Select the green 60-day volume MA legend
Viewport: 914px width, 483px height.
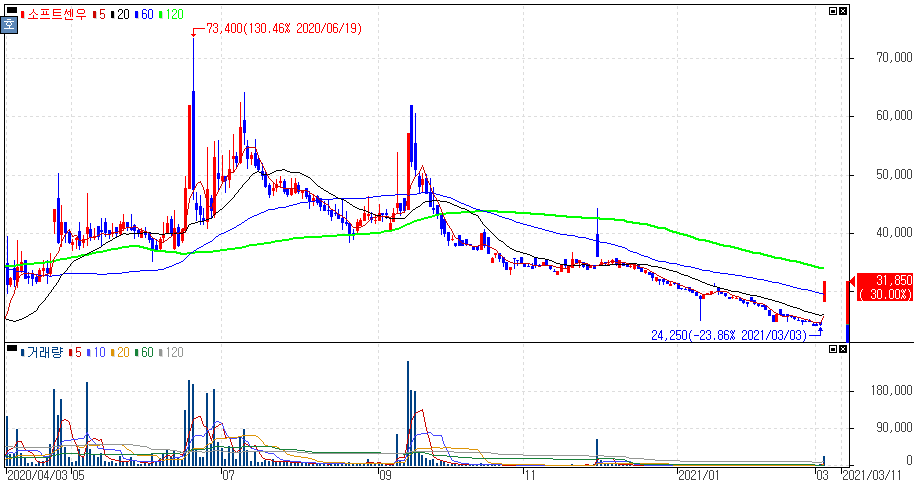144,352
